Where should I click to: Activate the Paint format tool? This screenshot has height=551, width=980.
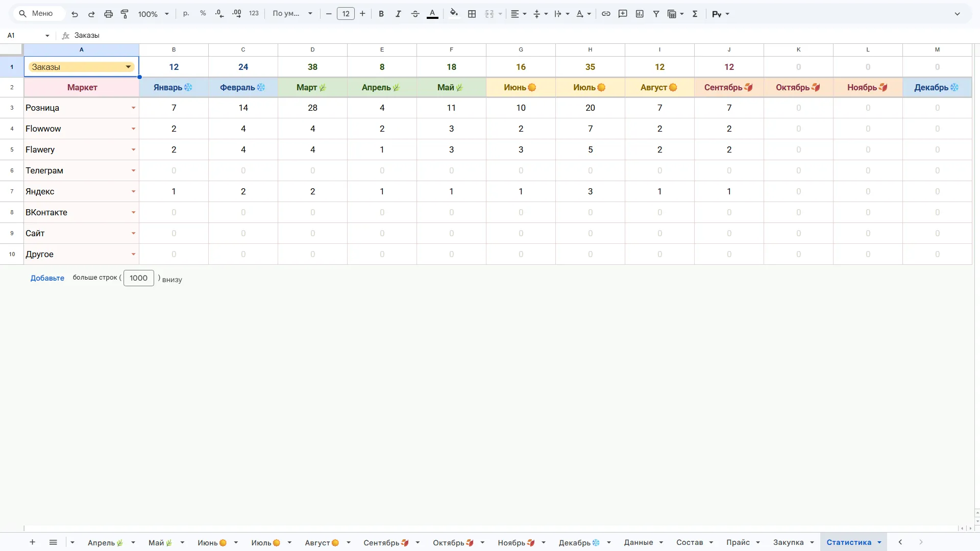125,14
